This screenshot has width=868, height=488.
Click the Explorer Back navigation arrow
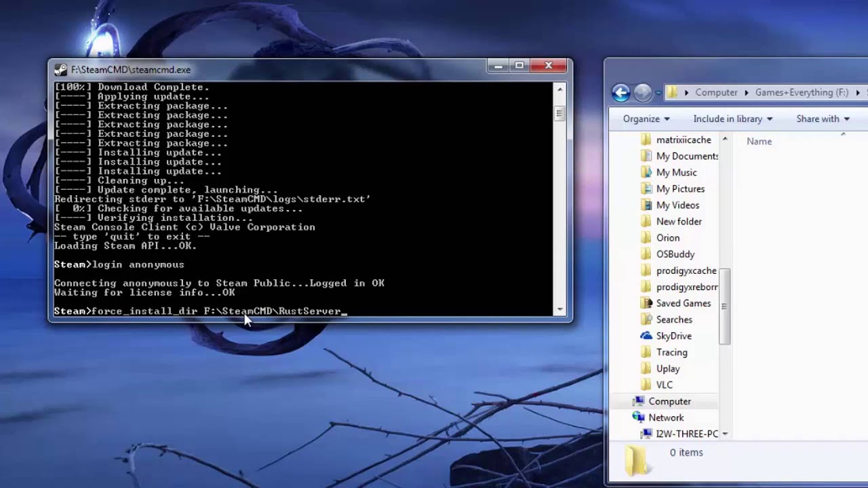pyautogui.click(x=620, y=92)
